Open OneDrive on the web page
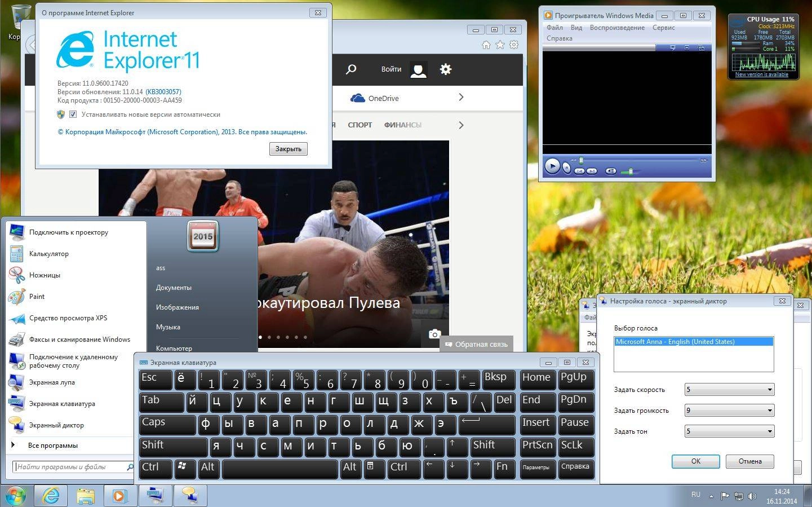Screen dimensions: 812x507 375,98
